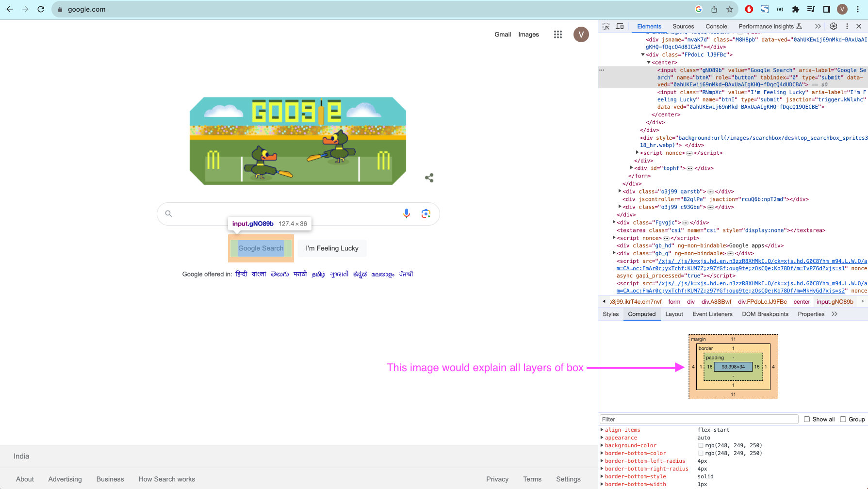
Task: Open Chrome three-dot menu
Action: click(x=858, y=9)
